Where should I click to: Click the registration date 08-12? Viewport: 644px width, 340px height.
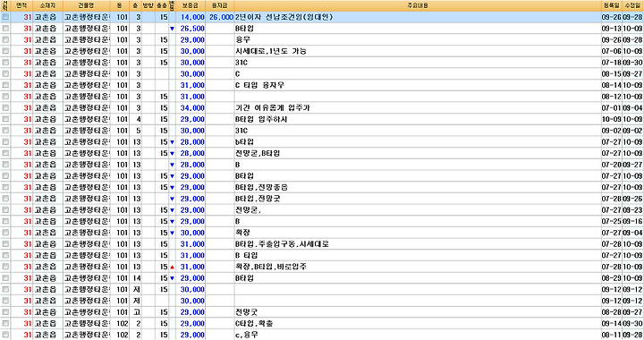611,97
